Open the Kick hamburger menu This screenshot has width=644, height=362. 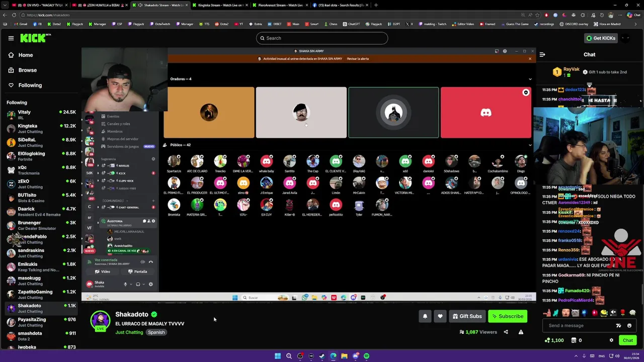coord(11,38)
